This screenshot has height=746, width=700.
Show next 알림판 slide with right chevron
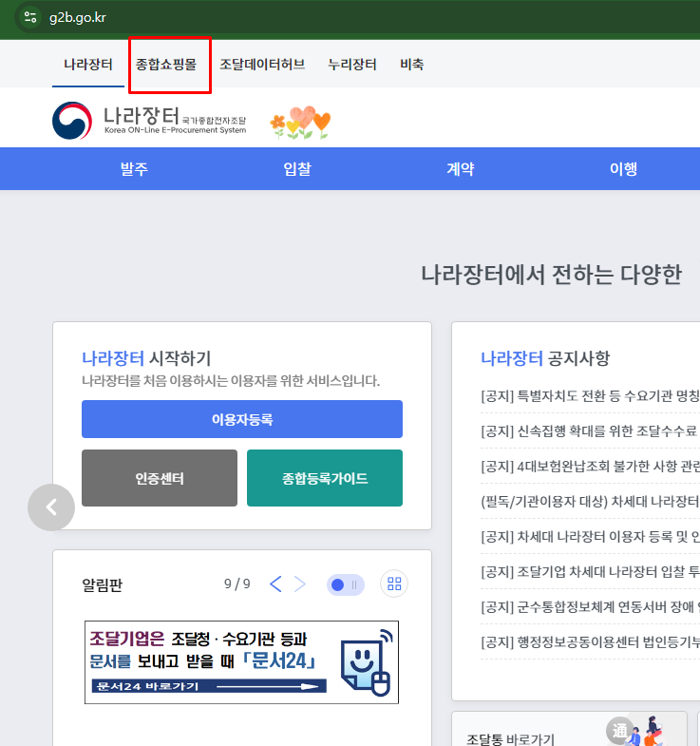pos(299,583)
